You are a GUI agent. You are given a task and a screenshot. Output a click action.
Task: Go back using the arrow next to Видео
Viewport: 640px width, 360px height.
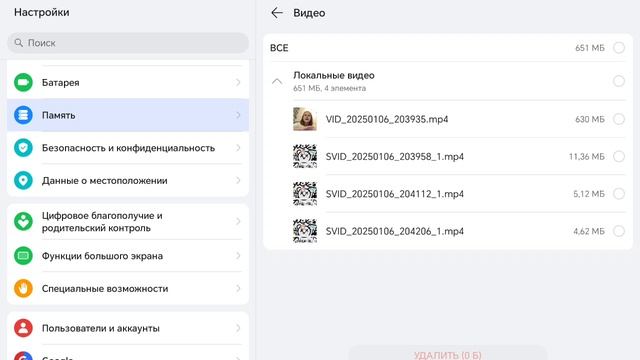point(277,13)
